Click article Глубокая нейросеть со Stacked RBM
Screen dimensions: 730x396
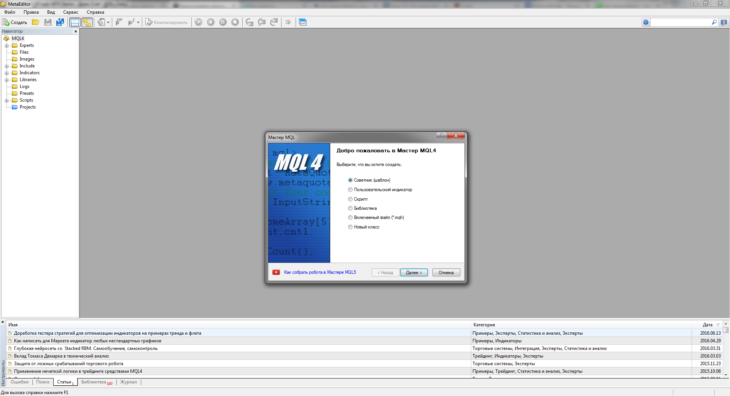coord(86,349)
